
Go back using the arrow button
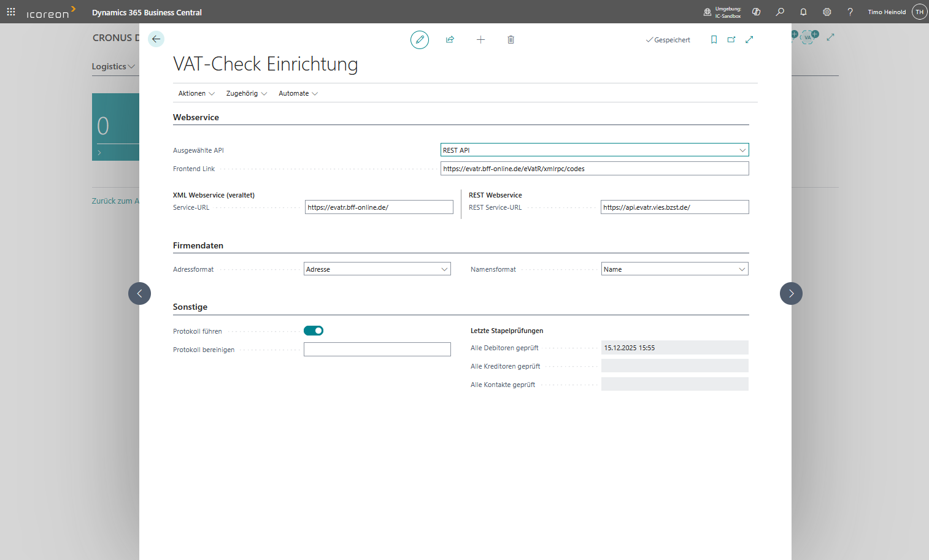click(x=156, y=39)
